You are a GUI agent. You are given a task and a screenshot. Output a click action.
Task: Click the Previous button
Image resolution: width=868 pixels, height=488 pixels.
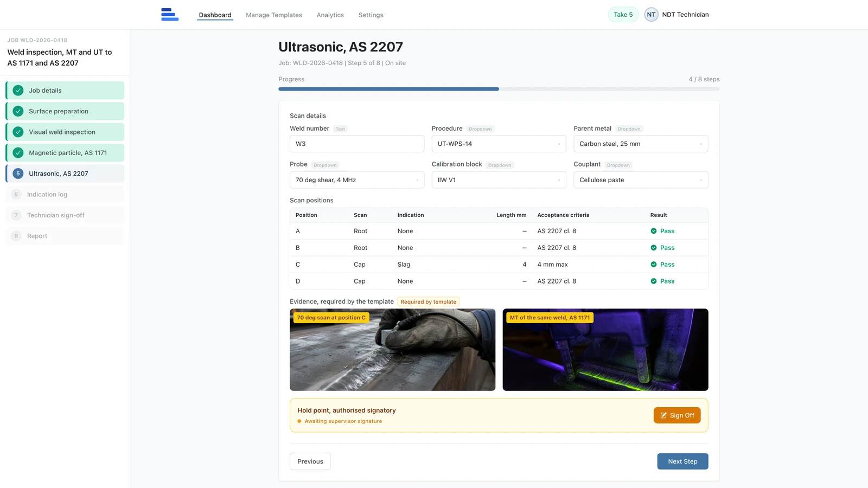pos(310,461)
